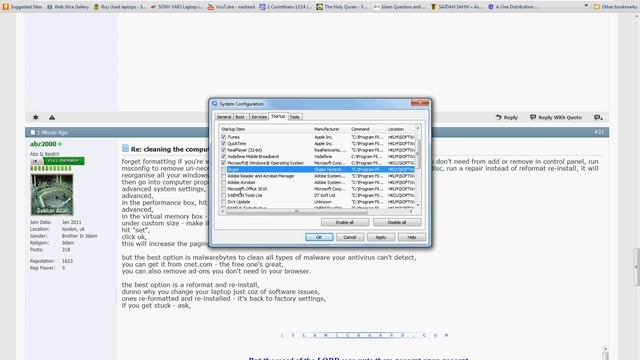Sort by the Location column header

pyautogui.click(x=400, y=129)
